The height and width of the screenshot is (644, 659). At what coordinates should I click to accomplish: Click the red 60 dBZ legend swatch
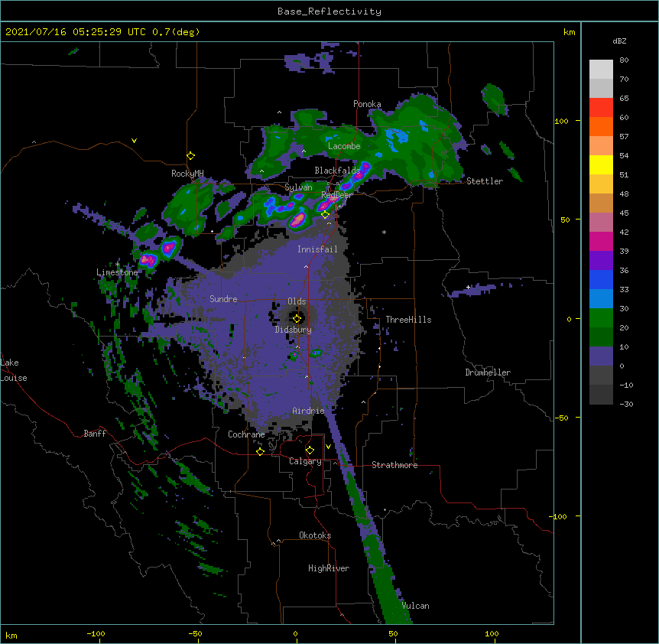pyautogui.click(x=601, y=108)
